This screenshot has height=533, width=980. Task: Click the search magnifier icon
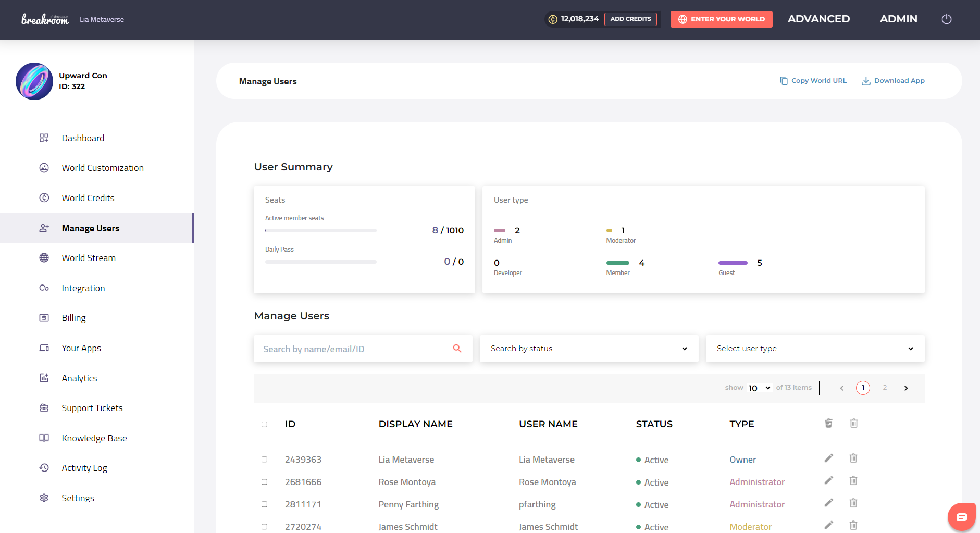coord(457,348)
